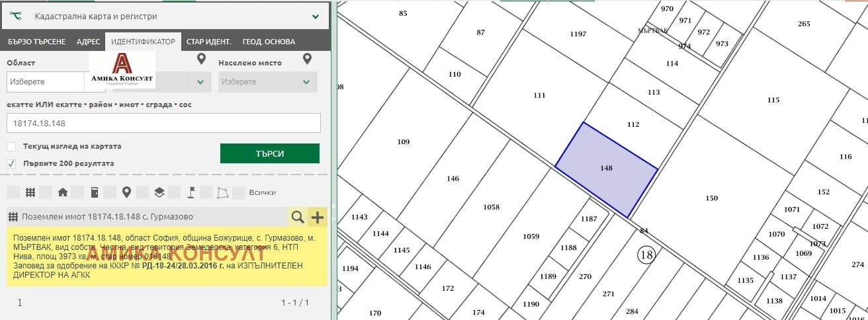Open the Област dropdown
This screenshot has width=868, height=320.
point(46,82)
